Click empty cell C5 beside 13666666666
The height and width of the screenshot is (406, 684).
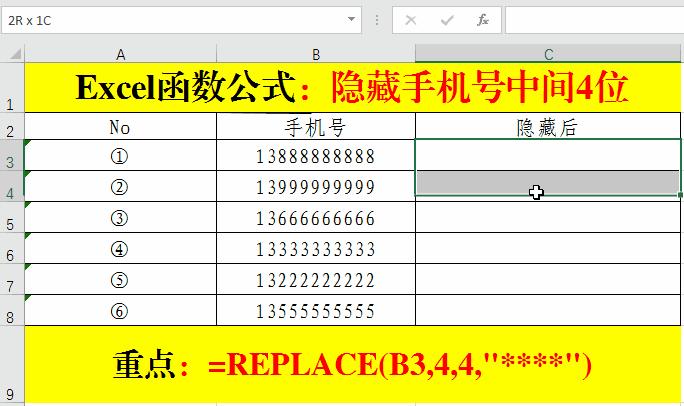pos(548,217)
